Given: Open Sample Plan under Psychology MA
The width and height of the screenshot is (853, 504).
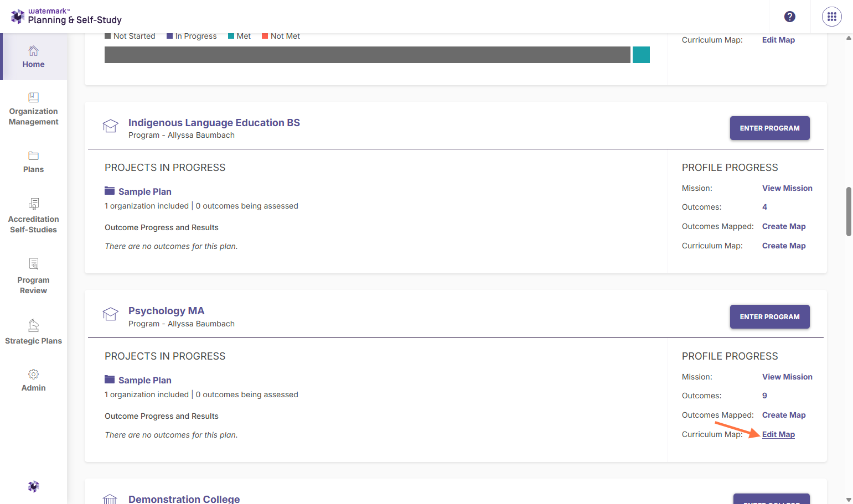Looking at the screenshot, I should (x=145, y=380).
